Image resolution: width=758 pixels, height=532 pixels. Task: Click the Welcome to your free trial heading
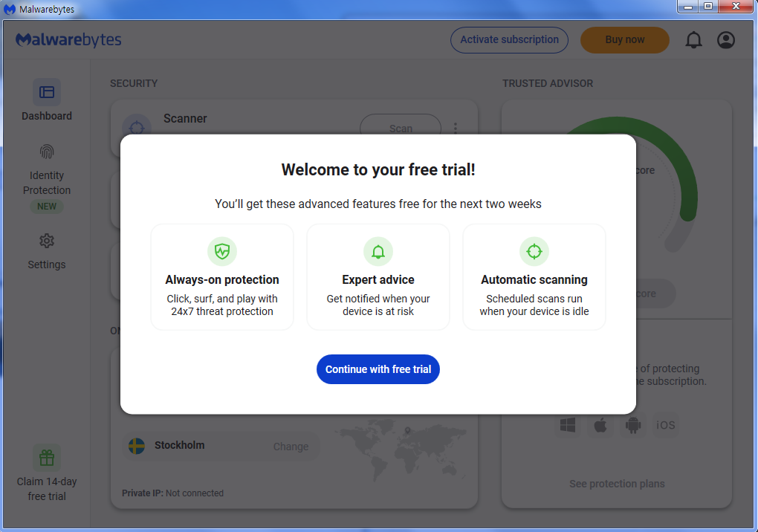pos(378,169)
